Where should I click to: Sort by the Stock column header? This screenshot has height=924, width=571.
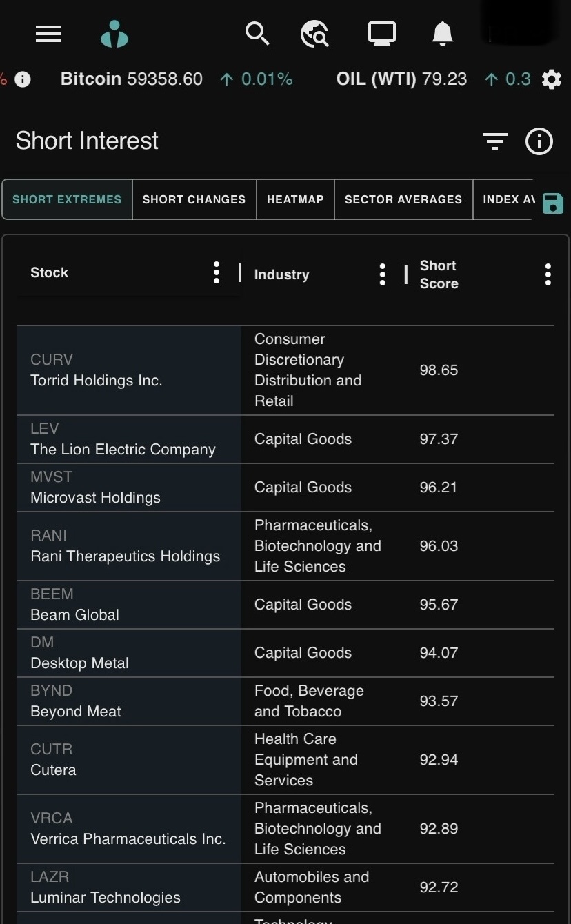point(50,272)
